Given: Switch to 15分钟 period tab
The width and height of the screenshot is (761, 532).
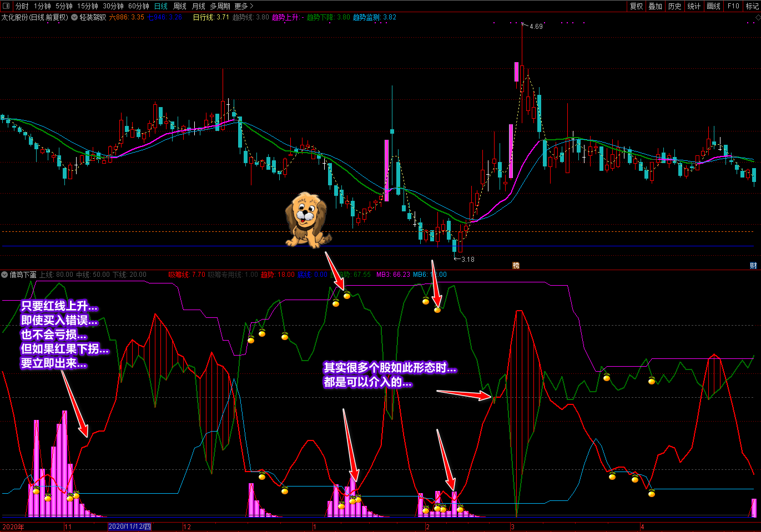Looking at the screenshot, I should (x=88, y=6).
